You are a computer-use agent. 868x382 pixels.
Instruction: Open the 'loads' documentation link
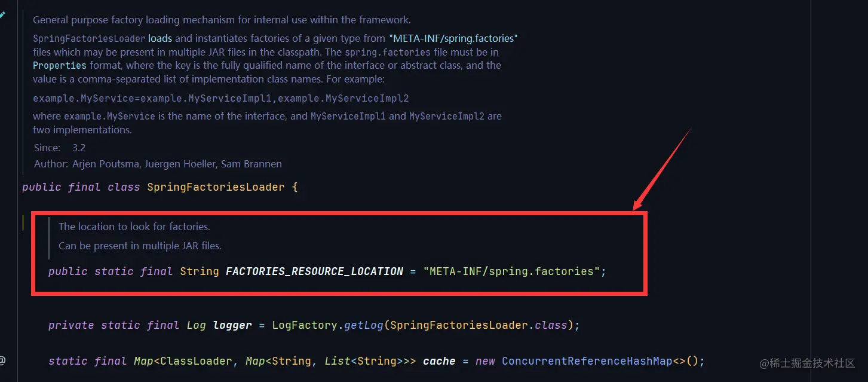coord(160,38)
